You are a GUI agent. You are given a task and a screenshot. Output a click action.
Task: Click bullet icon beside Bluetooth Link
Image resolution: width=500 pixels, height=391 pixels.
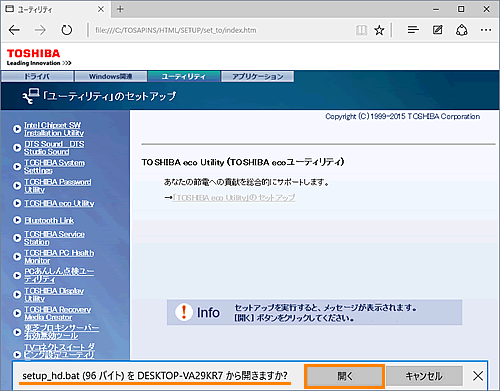click(x=17, y=220)
